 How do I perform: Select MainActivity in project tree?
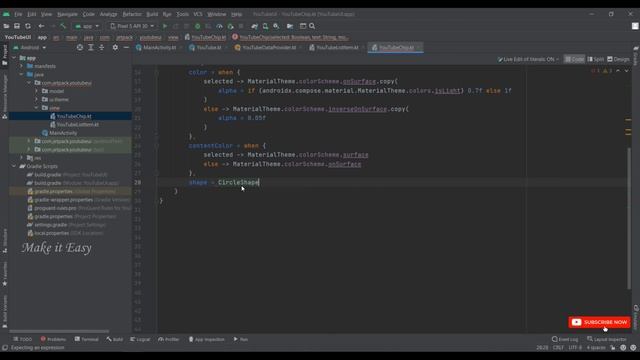(63, 133)
